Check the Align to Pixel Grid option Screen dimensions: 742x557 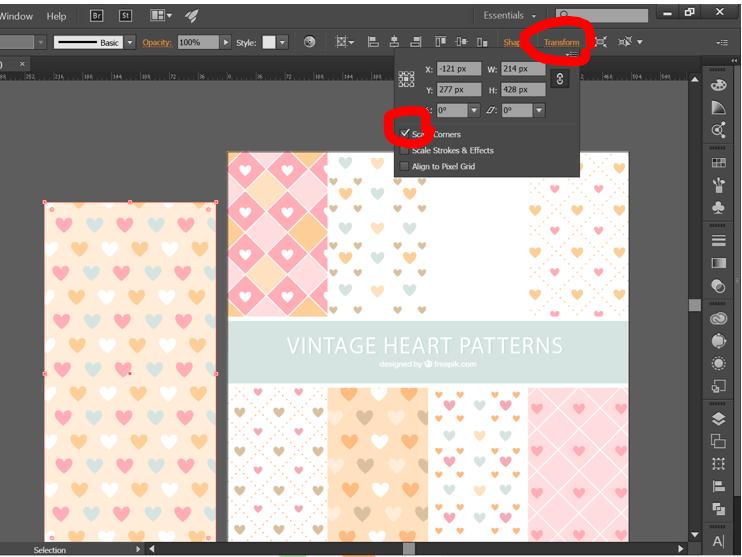point(404,166)
